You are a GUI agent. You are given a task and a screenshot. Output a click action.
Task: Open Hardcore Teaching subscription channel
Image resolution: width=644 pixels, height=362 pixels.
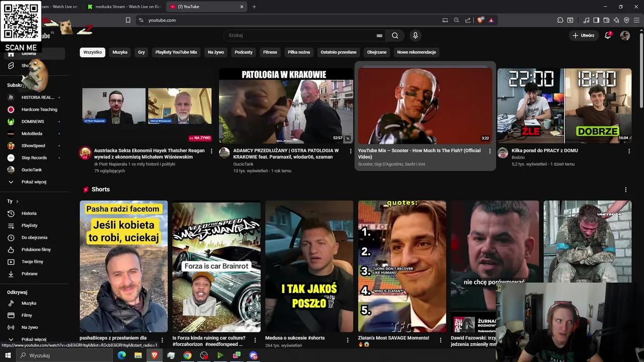point(35,109)
